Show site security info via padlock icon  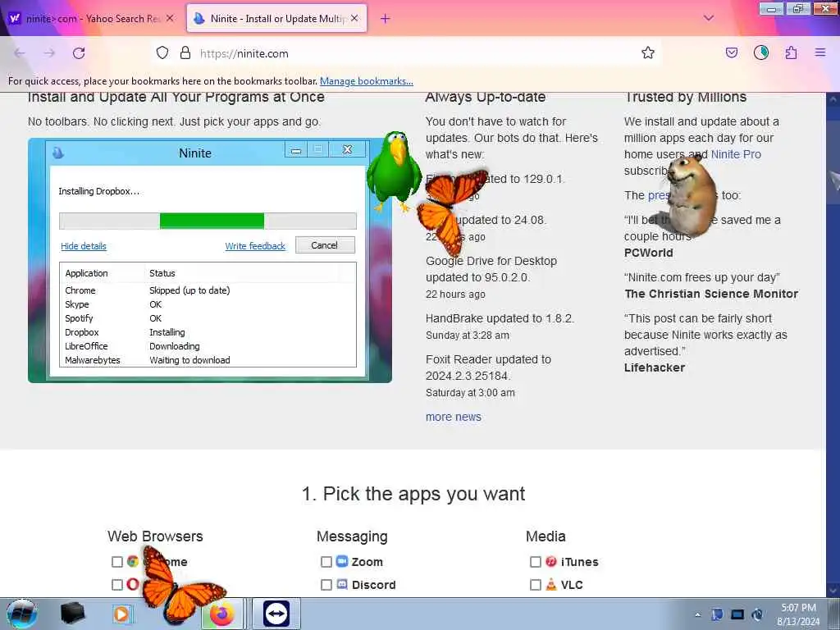point(185,53)
